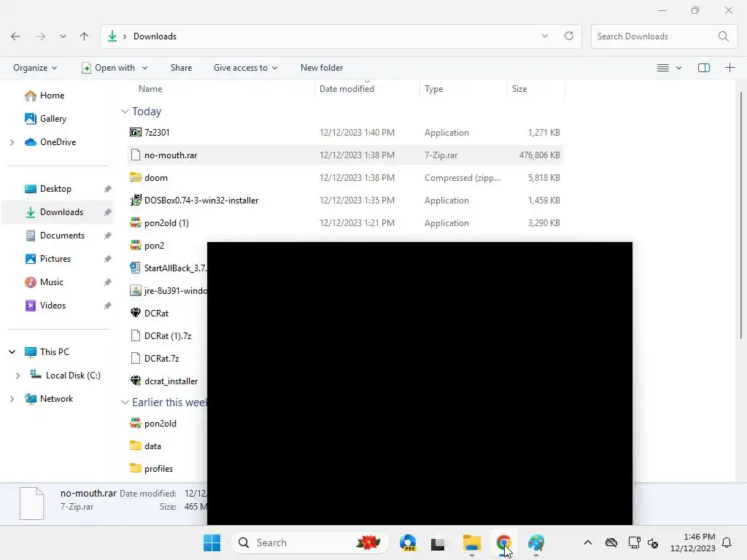Focus the Search Downloads field
The height and width of the screenshot is (560, 747).
coord(664,36)
